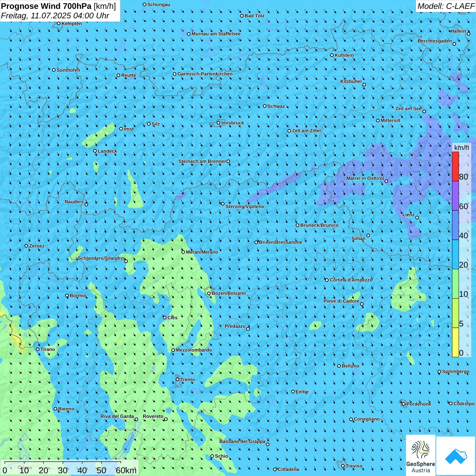Image resolution: width=476 pixels, height=476 pixels.
Task: Click the 'Bassano del Grappa' label
Action: 242,441
